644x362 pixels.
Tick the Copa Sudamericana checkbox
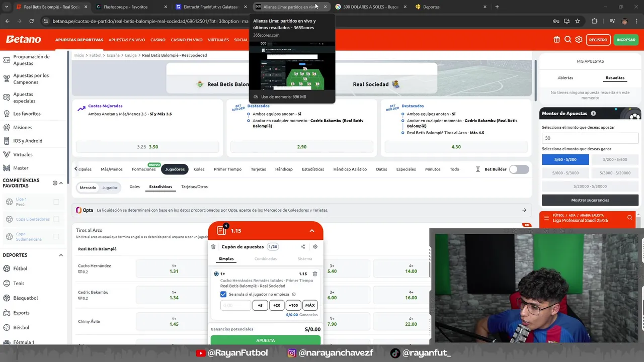pyautogui.click(x=56, y=236)
